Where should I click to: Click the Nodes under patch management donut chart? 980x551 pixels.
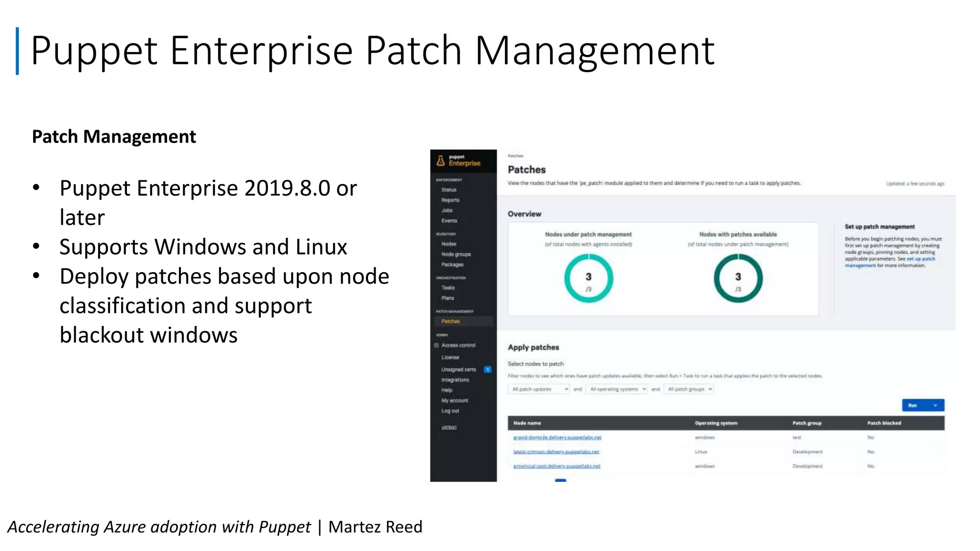[589, 278]
